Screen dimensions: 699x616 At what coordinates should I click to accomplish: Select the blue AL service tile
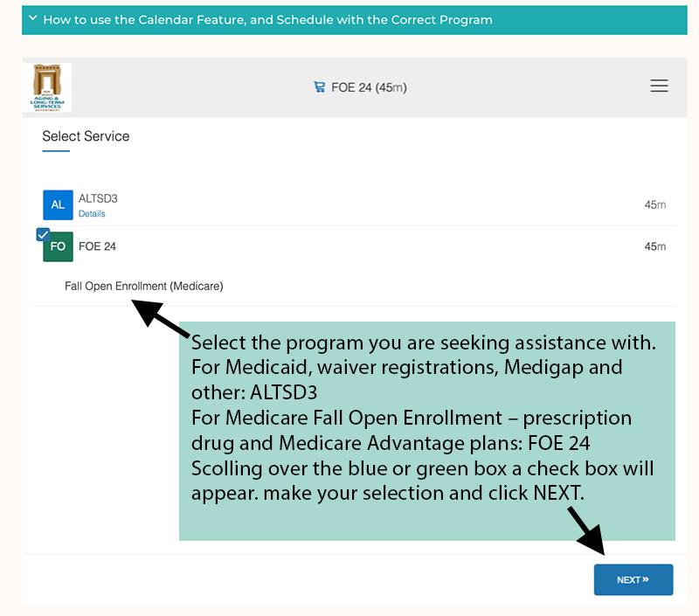pos(58,205)
